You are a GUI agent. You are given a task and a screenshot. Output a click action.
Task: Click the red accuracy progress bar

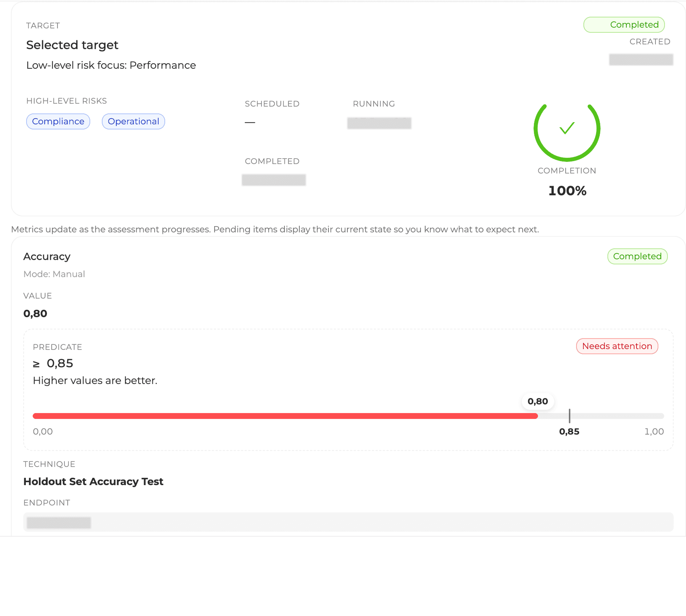click(285, 416)
